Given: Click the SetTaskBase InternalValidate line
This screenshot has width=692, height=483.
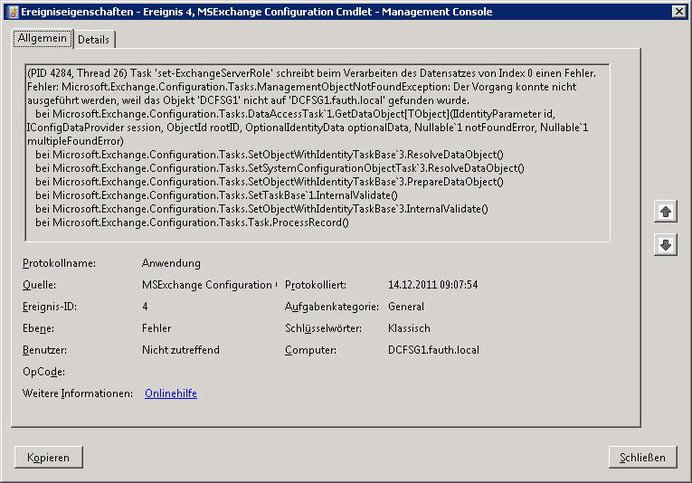Looking at the screenshot, I should 216,196.
